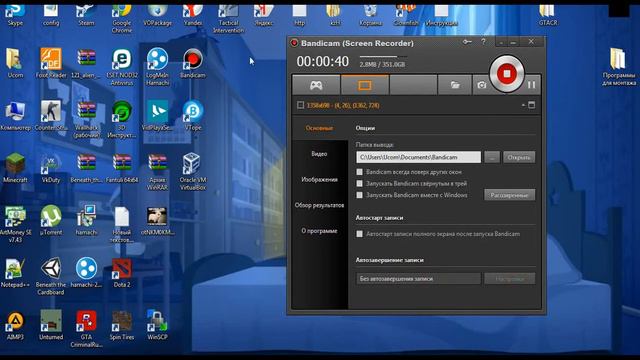Take a screenshot with the camera icon
This screenshot has width=640, height=360.
(482, 85)
